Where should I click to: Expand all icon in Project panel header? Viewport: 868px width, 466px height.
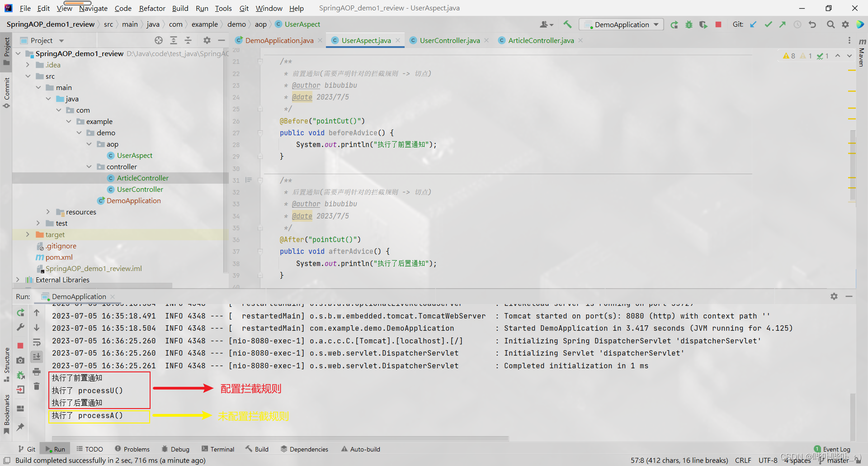pyautogui.click(x=174, y=40)
